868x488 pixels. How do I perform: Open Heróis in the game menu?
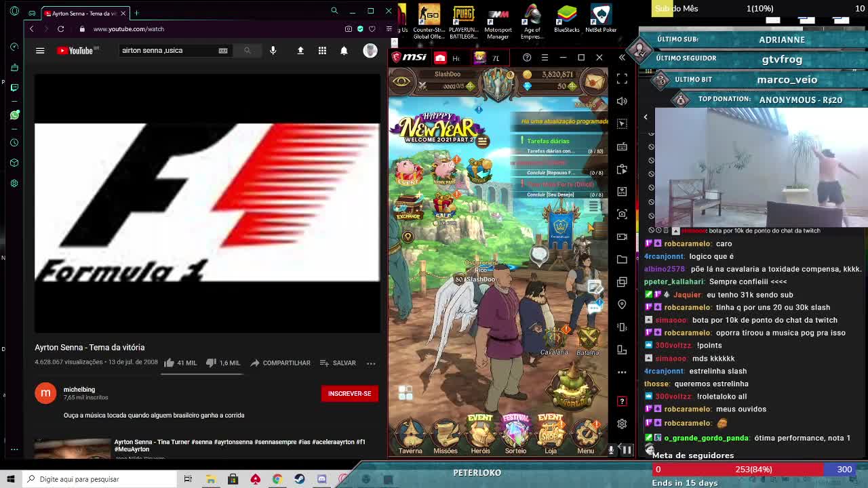pyautogui.click(x=480, y=434)
